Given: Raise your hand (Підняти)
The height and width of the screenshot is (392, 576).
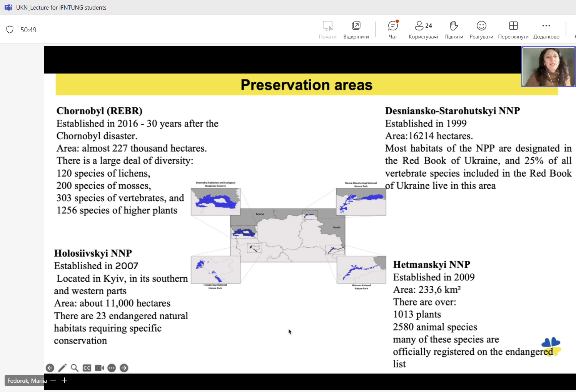Looking at the screenshot, I should 454,30.
